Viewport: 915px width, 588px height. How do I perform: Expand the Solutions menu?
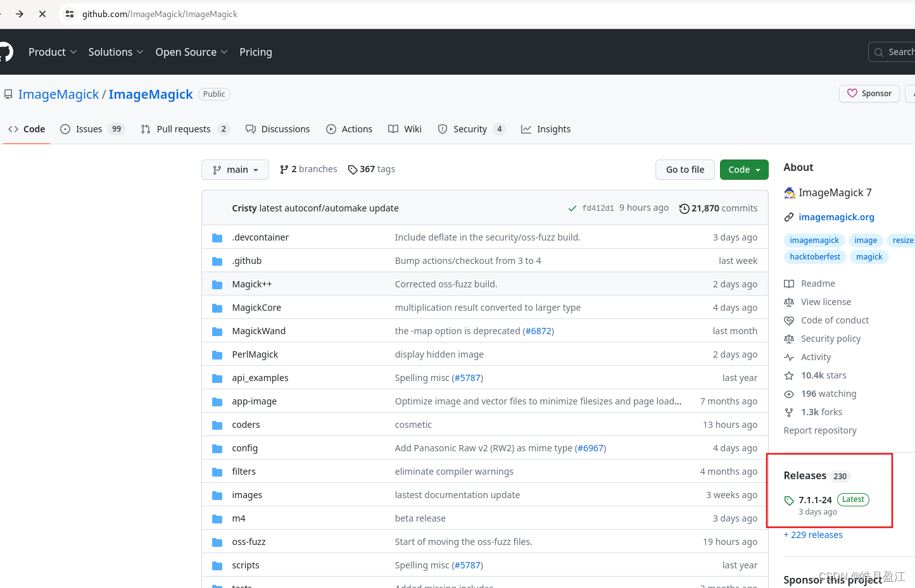pyautogui.click(x=116, y=52)
